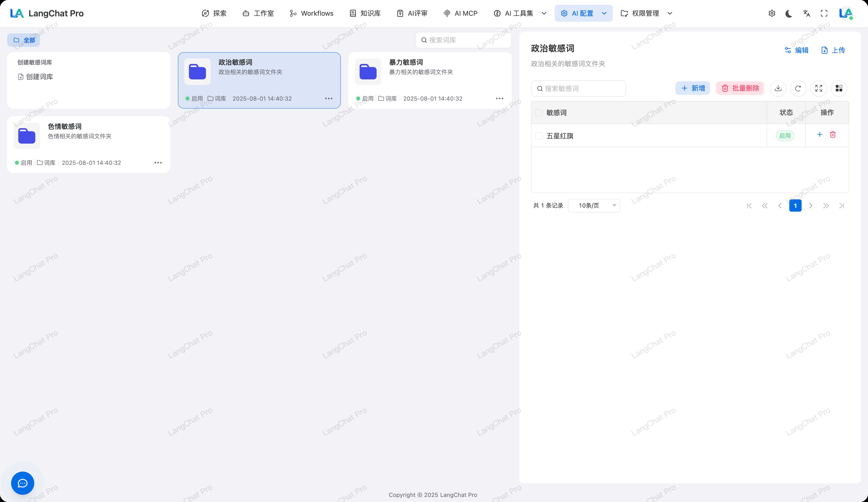868x502 pixels.
Task: Delete the 五星红旗 row with trash icon
Action: (833, 135)
